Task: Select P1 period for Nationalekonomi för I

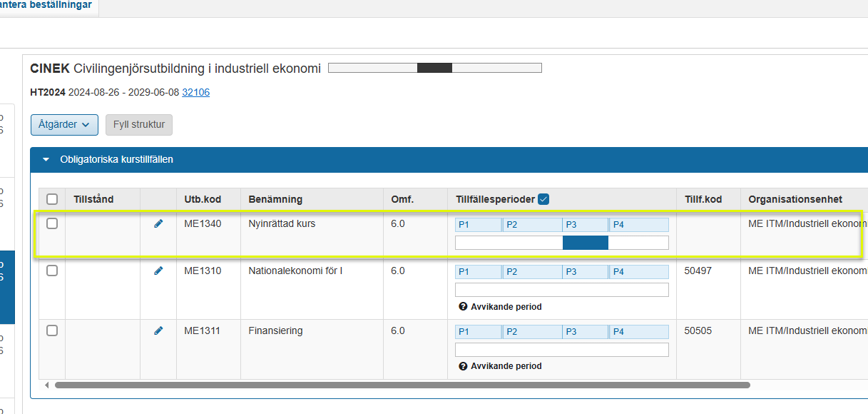Action: (x=479, y=272)
